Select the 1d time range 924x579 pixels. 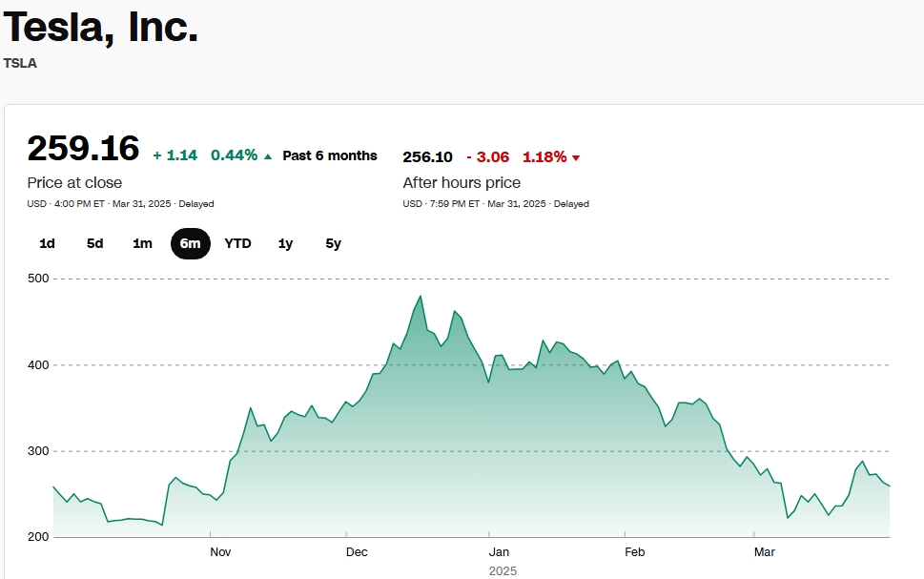point(47,243)
